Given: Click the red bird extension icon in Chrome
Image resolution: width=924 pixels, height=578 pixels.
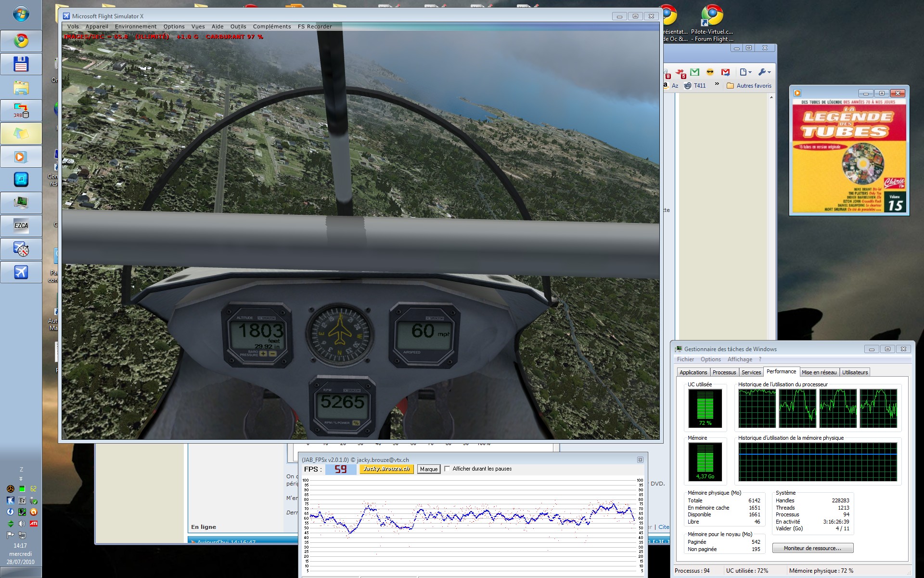Looking at the screenshot, I should pos(680,73).
